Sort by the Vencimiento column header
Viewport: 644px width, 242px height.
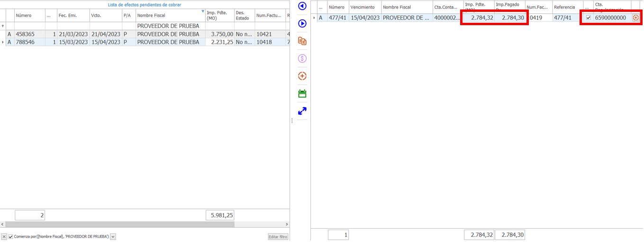364,7
